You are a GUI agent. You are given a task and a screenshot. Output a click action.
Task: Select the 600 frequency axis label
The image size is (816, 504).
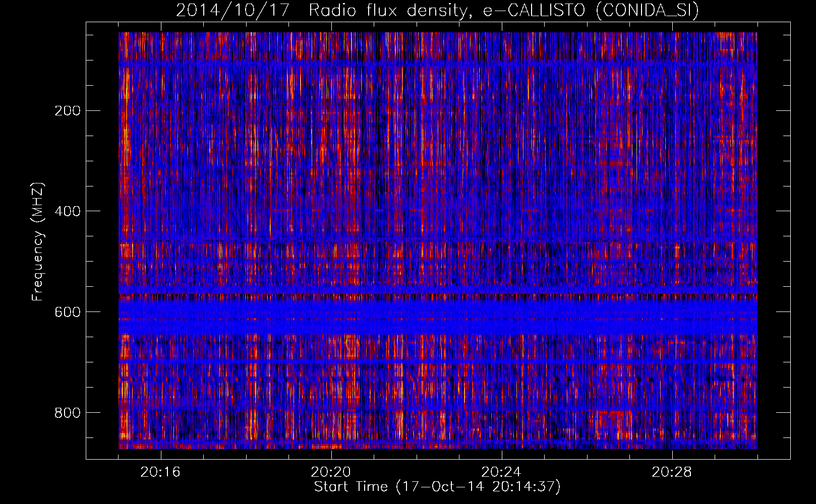[68, 312]
